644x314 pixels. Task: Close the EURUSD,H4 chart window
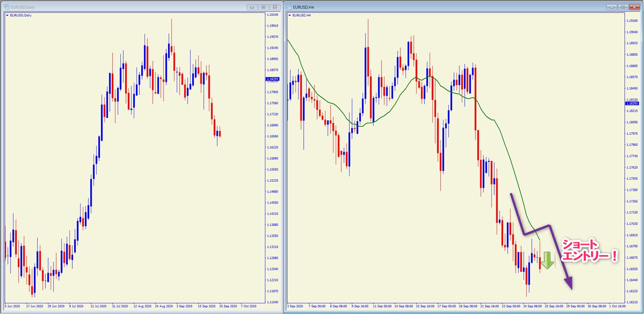634,7
